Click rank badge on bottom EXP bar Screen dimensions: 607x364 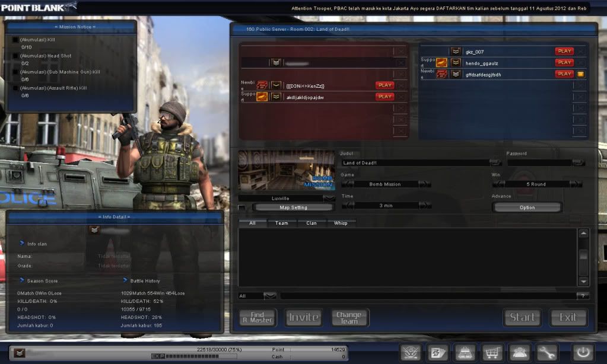point(20,353)
